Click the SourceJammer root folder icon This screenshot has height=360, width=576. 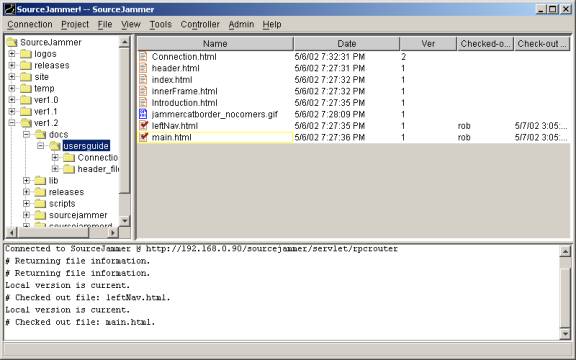pos(12,42)
